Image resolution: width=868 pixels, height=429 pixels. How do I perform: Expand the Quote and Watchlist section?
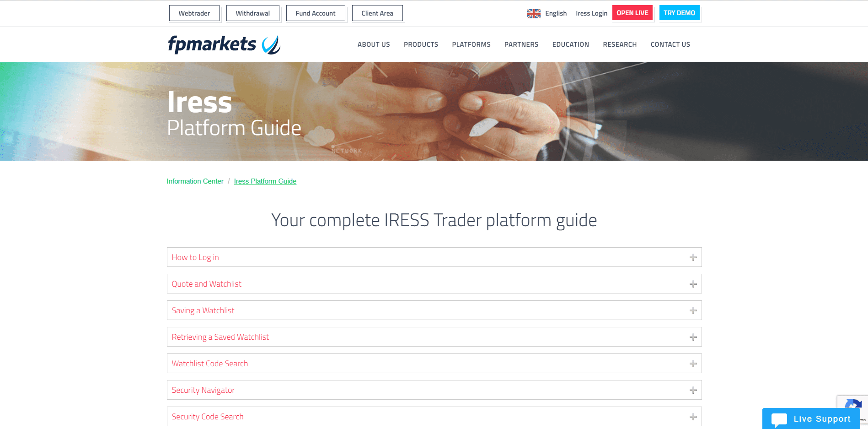tap(434, 284)
